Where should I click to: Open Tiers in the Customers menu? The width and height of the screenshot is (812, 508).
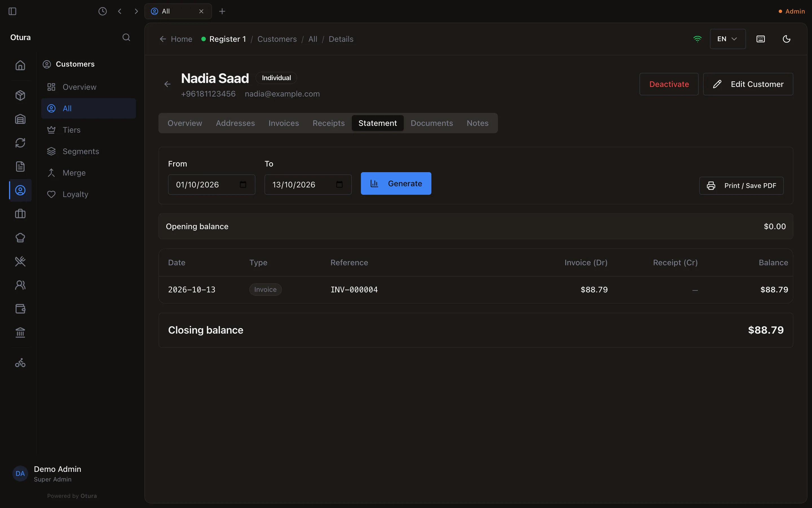pos(89,130)
